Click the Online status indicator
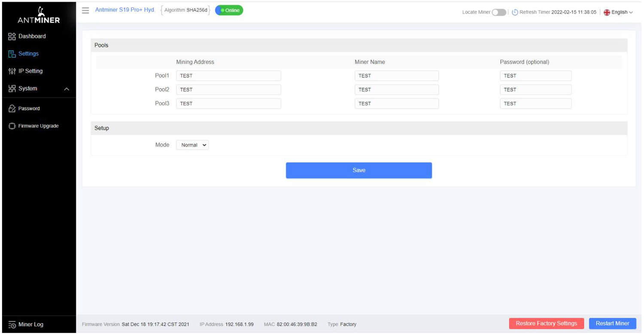 (228, 10)
